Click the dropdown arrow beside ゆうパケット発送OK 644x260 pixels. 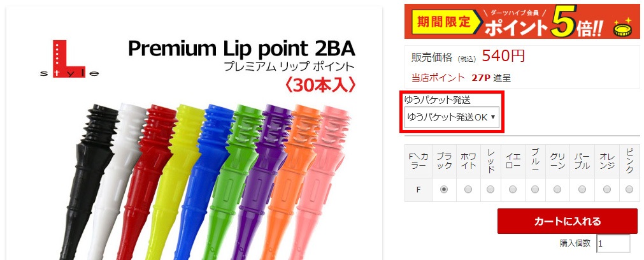click(x=493, y=117)
